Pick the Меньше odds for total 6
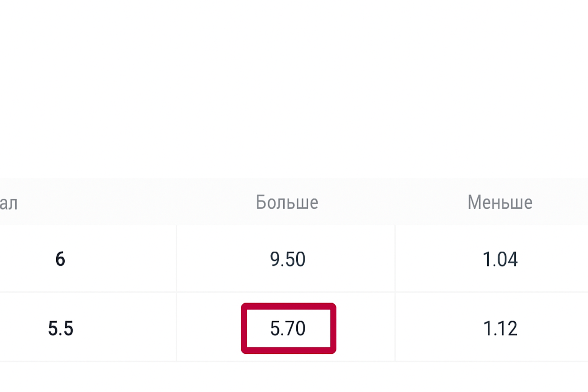 [500, 259]
